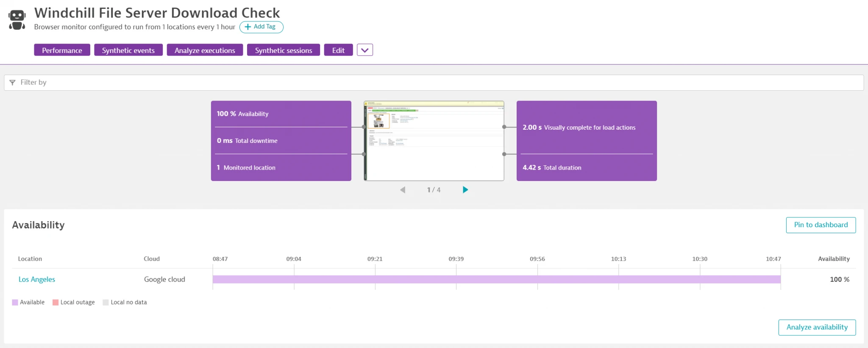Click the Edit button
The width and height of the screenshot is (868, 348).
[x=338, y=50]
